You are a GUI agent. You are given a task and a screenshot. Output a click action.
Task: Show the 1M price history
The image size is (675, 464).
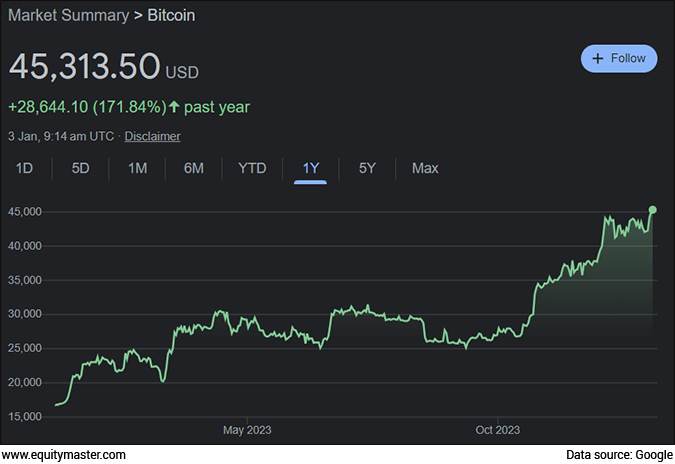pyautogui.click(x=137, y=168)
